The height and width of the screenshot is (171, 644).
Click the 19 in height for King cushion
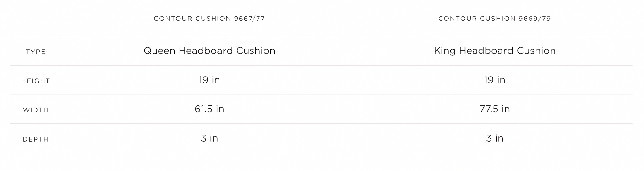click(x=495, y=80)
